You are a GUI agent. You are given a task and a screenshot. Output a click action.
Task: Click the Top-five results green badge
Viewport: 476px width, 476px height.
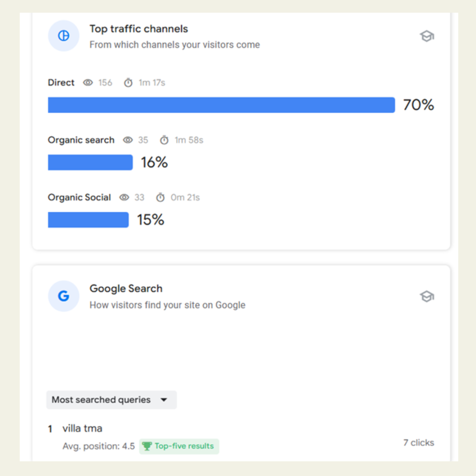tap(179, 446)
